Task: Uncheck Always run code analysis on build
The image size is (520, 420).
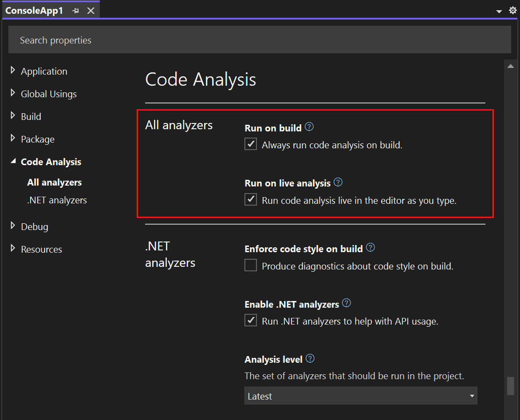Action: click(251, 144)
